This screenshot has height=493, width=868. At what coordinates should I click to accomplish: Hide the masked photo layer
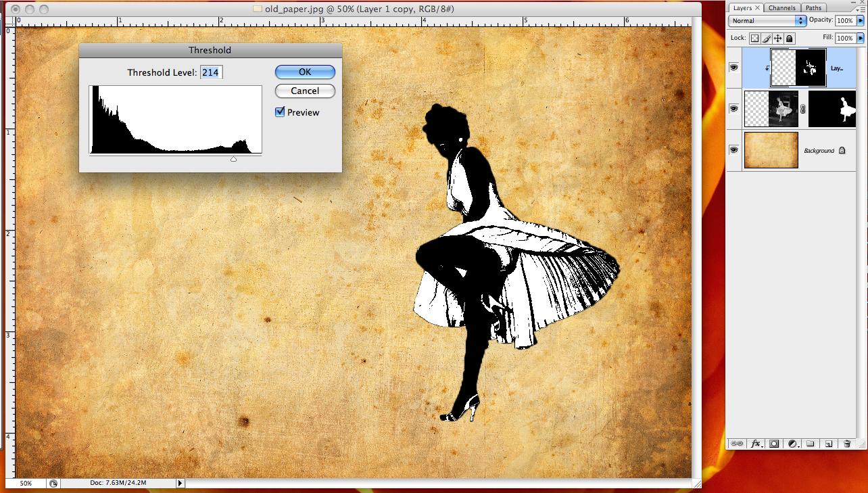click(x=734, y=109)
